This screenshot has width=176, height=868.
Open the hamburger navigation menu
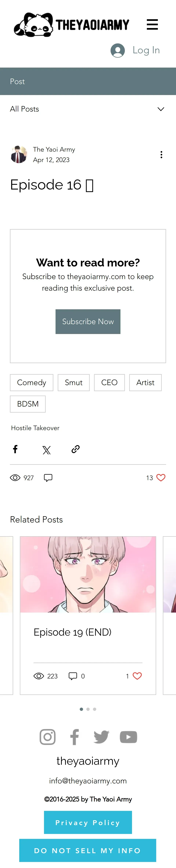(152, 24)
